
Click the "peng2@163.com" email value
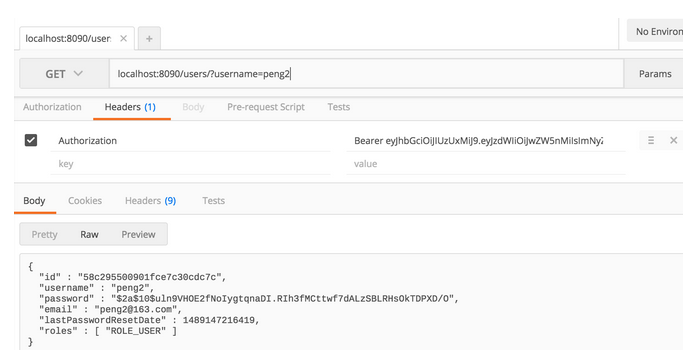[x=135, y=310]
